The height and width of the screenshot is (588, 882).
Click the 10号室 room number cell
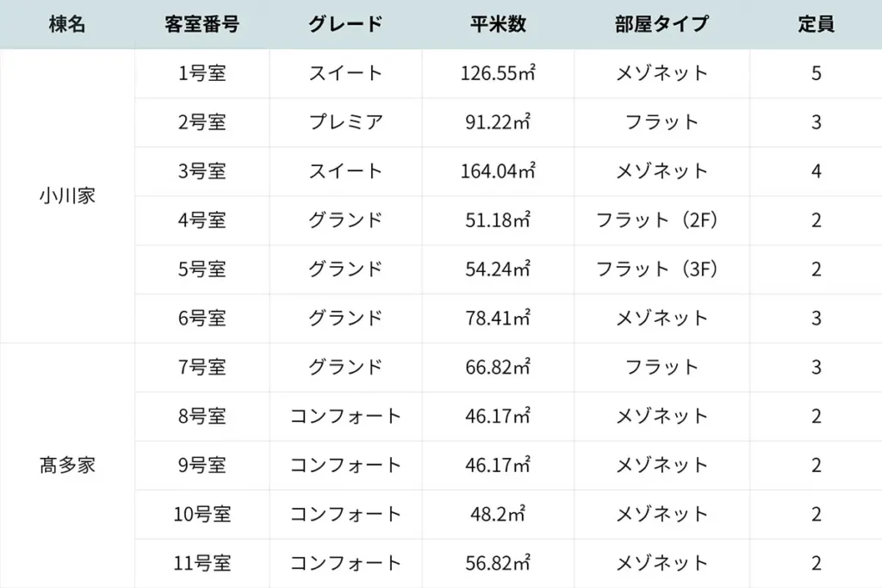[x=202, y=515]
